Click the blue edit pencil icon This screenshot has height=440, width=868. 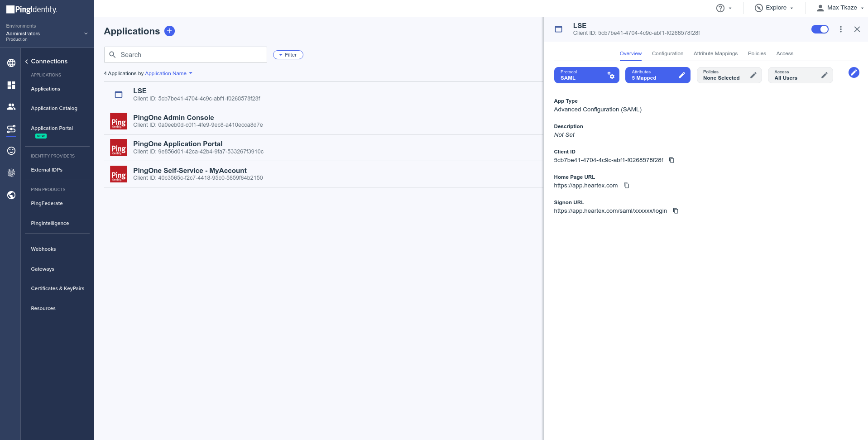[x=854, y=72]
